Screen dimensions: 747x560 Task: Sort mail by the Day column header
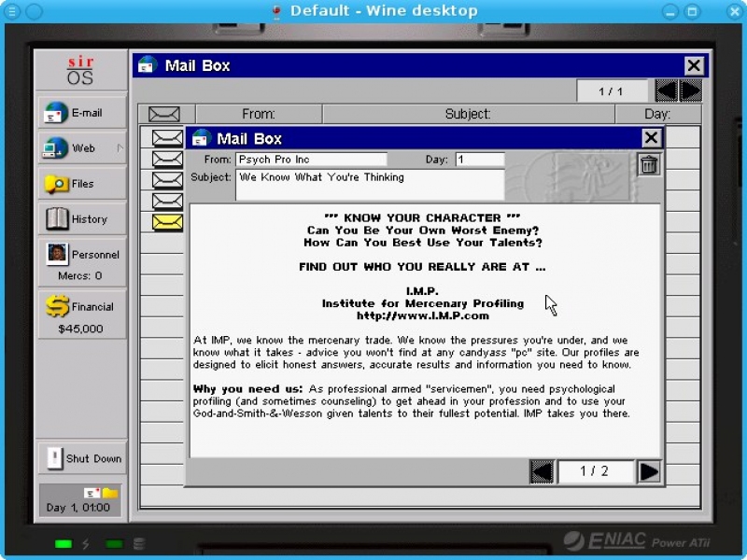pos(657,114)
